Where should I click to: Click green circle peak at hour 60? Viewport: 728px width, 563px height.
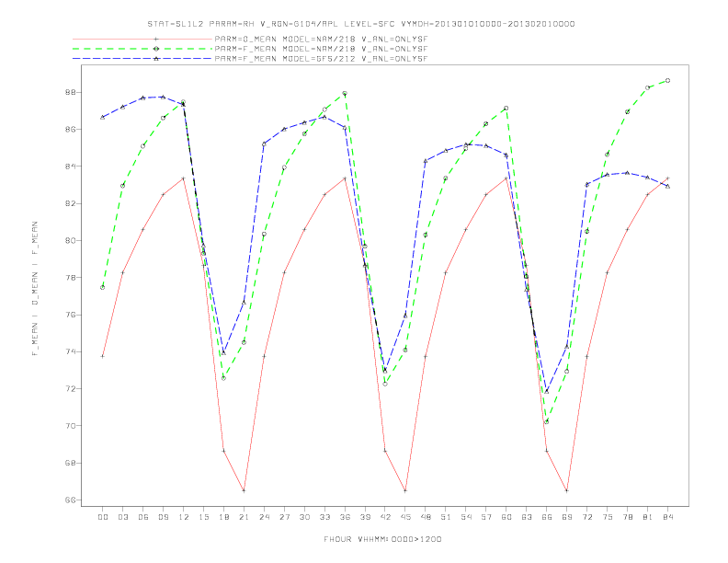click(x=506, y=109)
